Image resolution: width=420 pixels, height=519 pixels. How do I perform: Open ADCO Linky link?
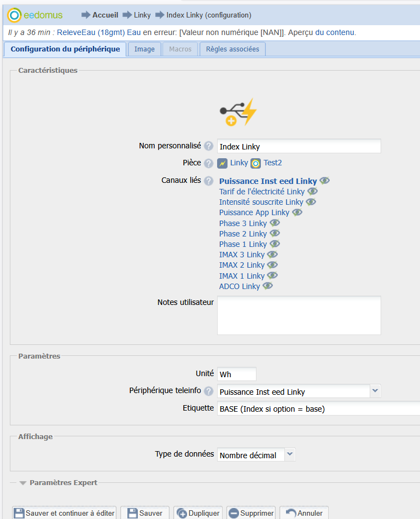point(240,286)
